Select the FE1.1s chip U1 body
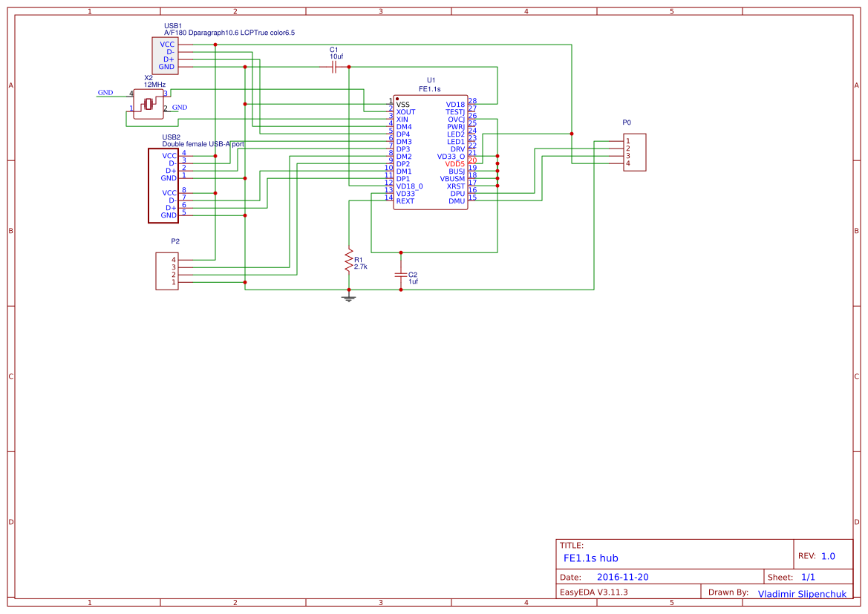The image size is (868, 614). pos(431,152)
